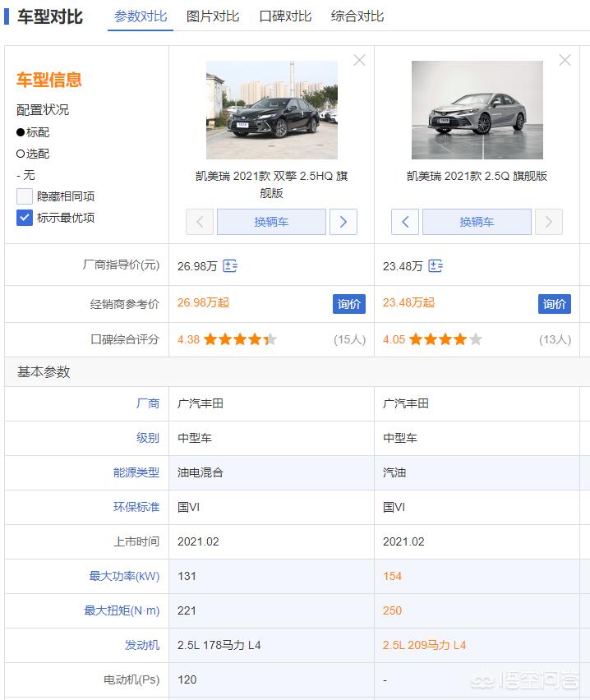Click the 电动机(Ps) row label

[x=131, y=680]
